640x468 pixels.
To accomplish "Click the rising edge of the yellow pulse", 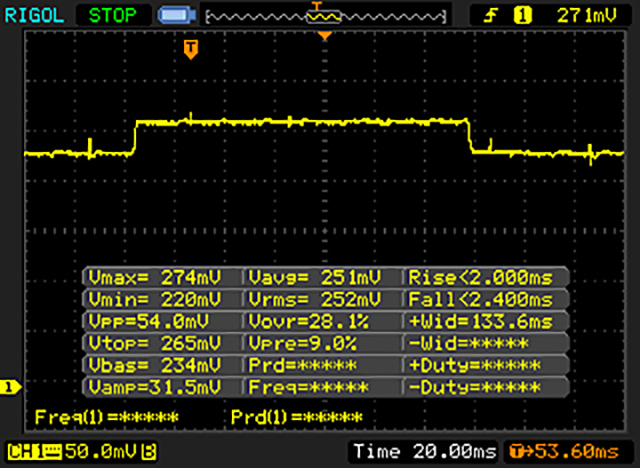I will [x=136, y=137].
